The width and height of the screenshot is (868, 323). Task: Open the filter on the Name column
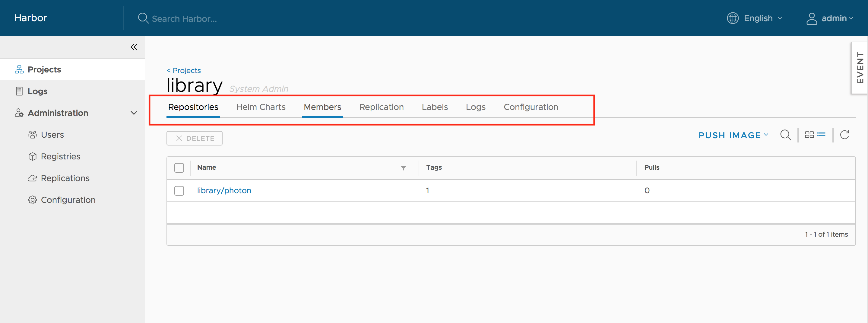tap(403, 168)
